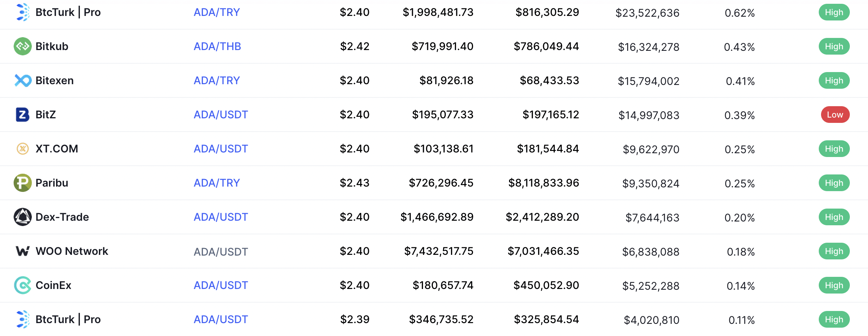Click the 0.11% volume percentage
Screen dimensions: 868x336
click(742, 320)
